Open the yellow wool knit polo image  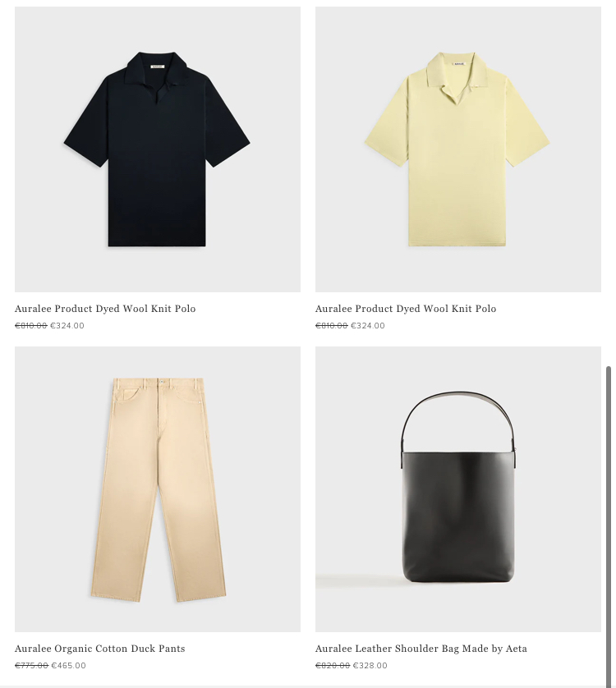click(458, 149)
